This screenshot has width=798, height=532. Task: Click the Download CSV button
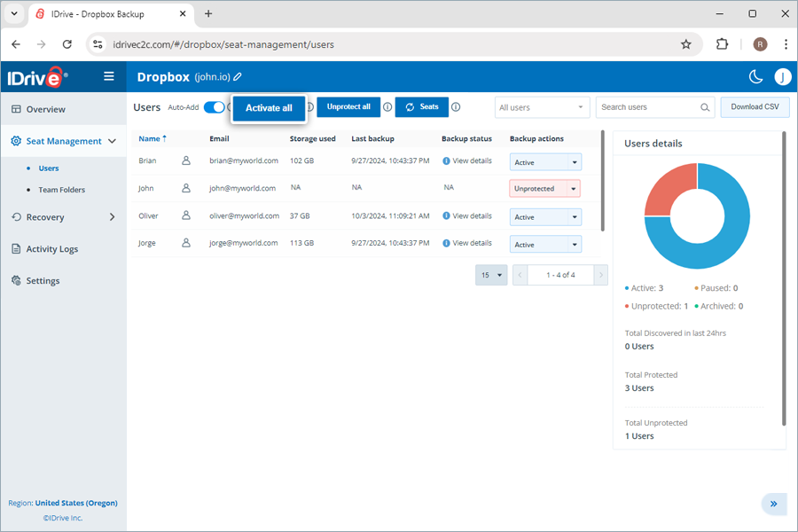755,107
